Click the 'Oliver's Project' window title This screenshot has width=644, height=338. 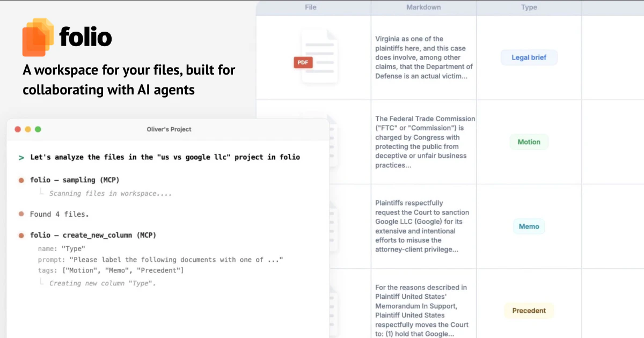tap(169, 129)
